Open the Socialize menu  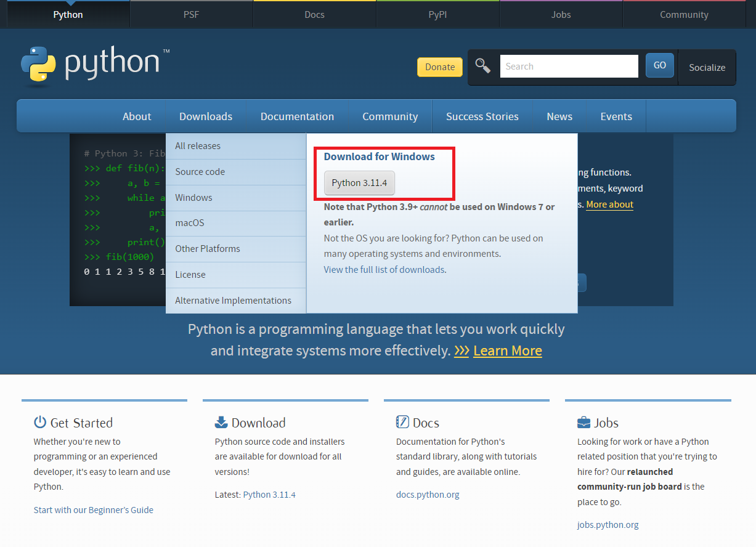(707, 68)
